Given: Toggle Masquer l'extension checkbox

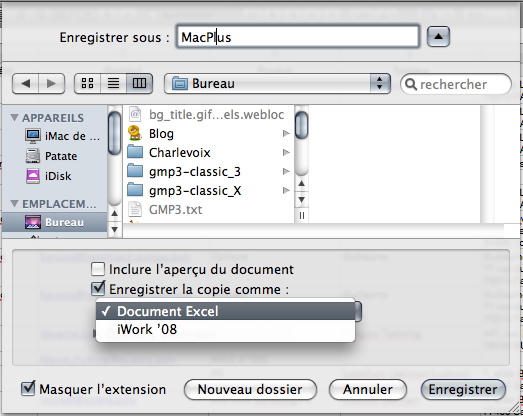Looking at the screenshot, I should click(x=28, y=389).
